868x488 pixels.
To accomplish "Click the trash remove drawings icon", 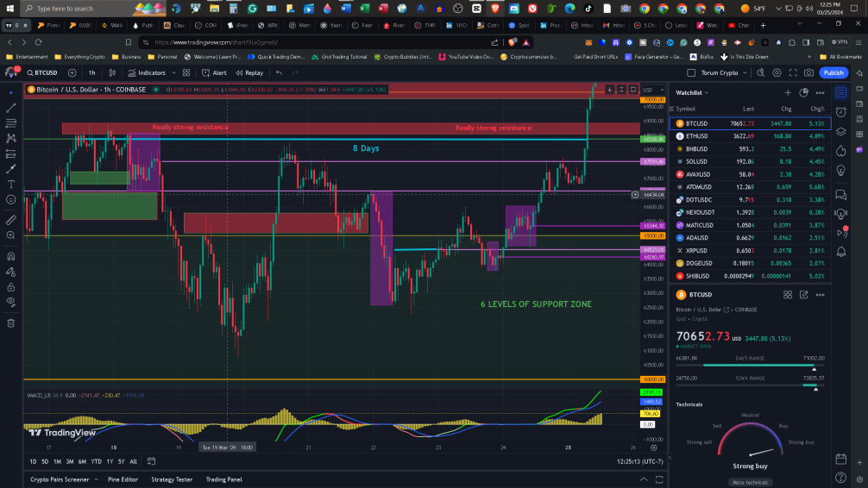I will pyautogui.click(x=10, y=323).
